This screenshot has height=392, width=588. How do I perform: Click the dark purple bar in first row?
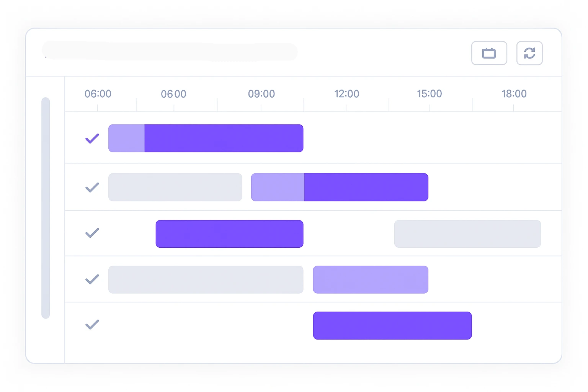[x=224, y=138]
